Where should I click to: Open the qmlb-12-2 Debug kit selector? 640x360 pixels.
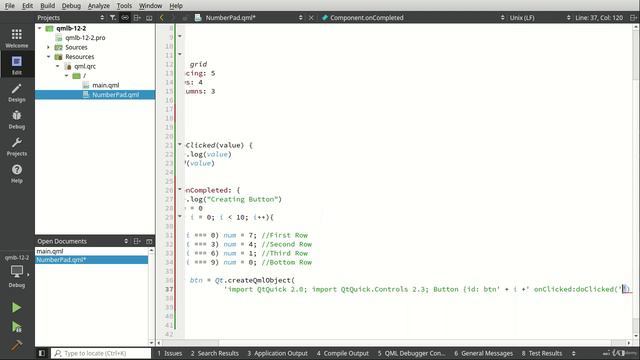coord(17,272)
